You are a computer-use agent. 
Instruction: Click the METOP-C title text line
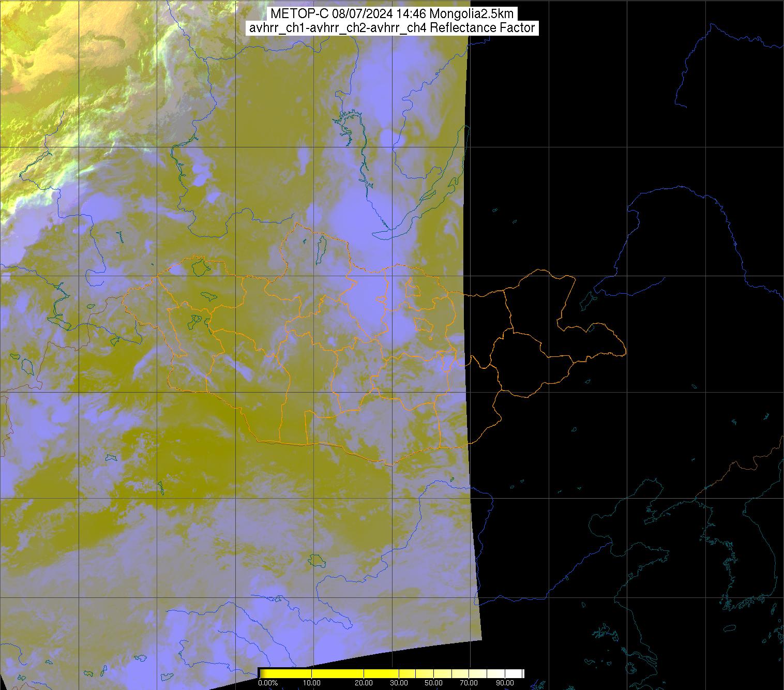[391, 14]
